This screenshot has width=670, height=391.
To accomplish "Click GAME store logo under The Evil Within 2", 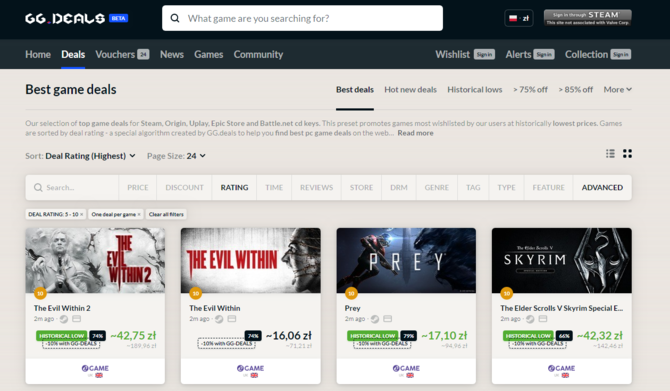I will point(95,368).
